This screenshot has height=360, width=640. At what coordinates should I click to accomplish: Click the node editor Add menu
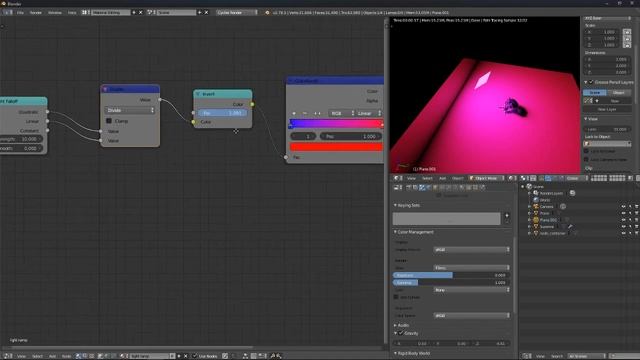(x=52, y=356)
